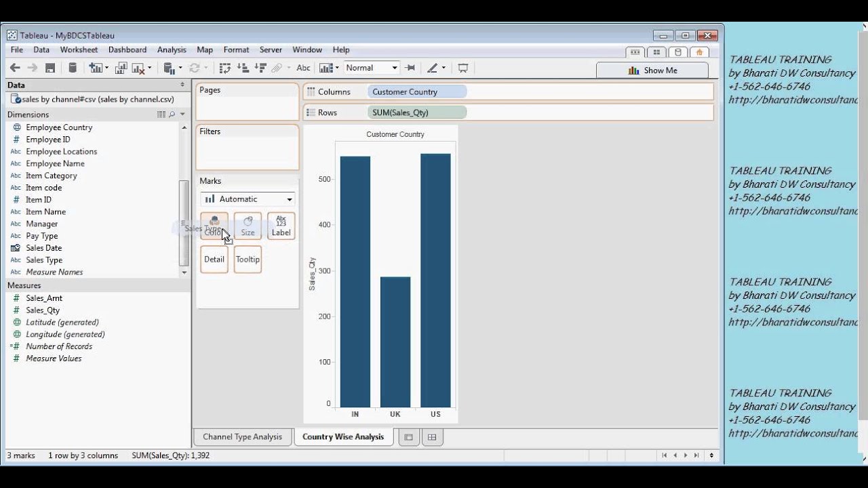Click the first sheet navigation arrow in status bar
868x488 pixels.
pyautogui.click(x=665, y=455)
